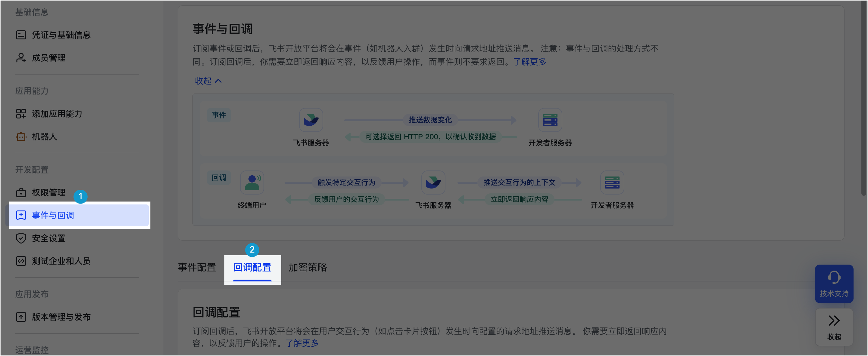The image size is (868, 356).
Task: Click the 权限管理 lock icon
Action: click(21, 192)
